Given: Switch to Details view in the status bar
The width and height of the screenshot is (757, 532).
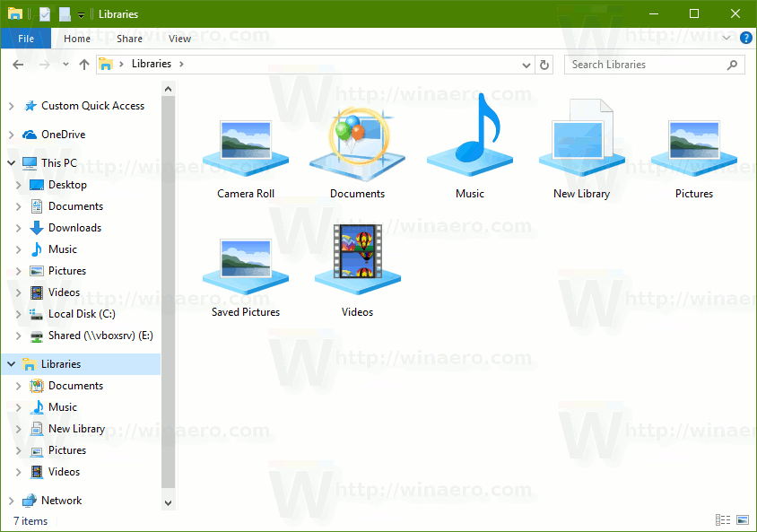Looking at the screenshot, I should [723, 520].
